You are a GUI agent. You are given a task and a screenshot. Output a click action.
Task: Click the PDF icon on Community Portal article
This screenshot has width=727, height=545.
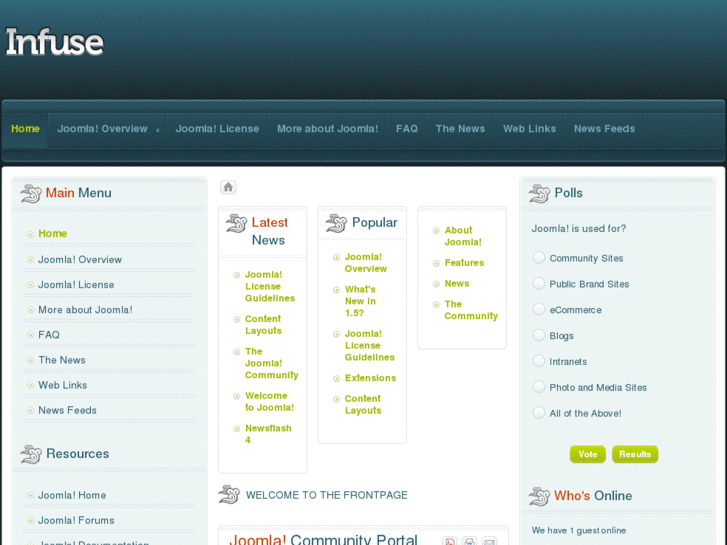[449, 541]
